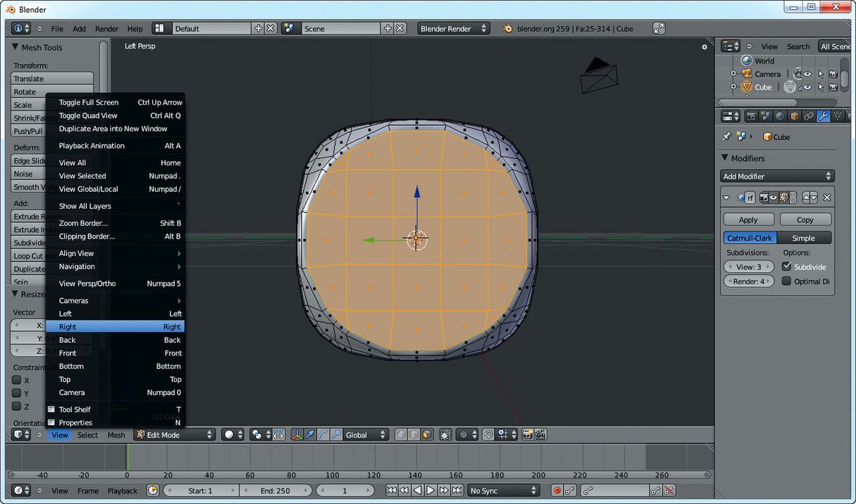Image resolution: width=856 pixels, height=504 pixels.
Task: Jump to last frame playback button
Action: click(457, 491)
